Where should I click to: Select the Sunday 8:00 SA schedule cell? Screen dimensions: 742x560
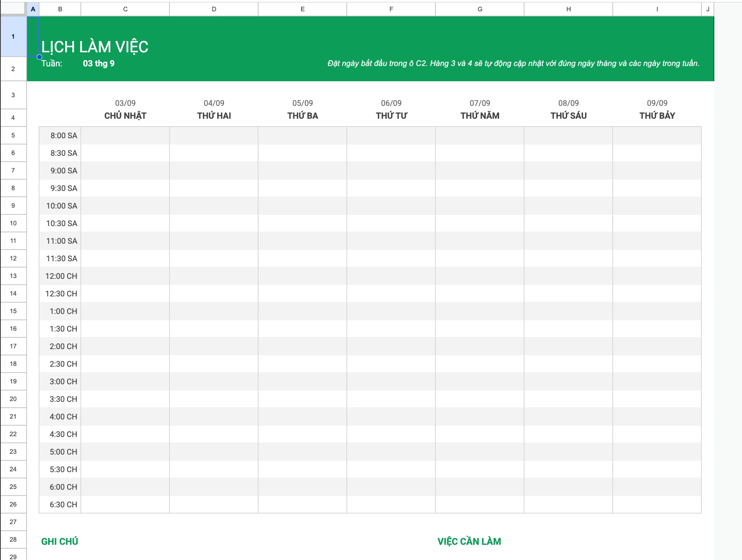click(125, 136)
